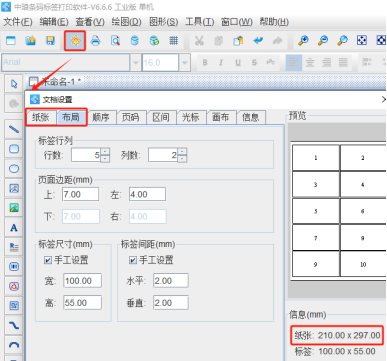Open the 光标 tab
The width and height of the screenshot is (387, 361).
[191, 117]
